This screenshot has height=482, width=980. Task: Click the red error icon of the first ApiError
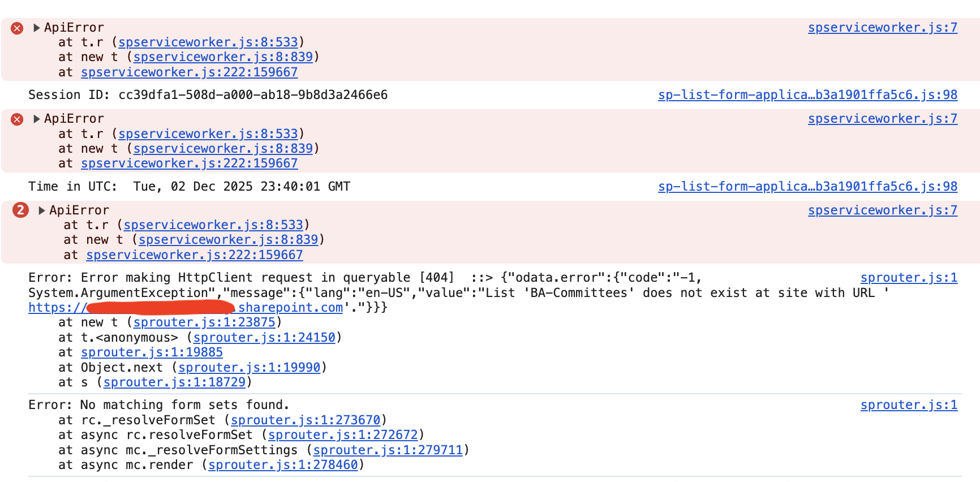point(18,28)
